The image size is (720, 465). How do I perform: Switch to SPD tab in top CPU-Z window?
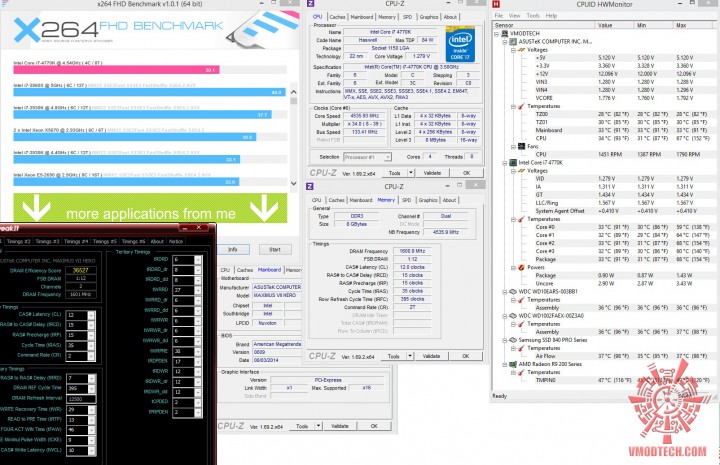(x=407, y=17)
